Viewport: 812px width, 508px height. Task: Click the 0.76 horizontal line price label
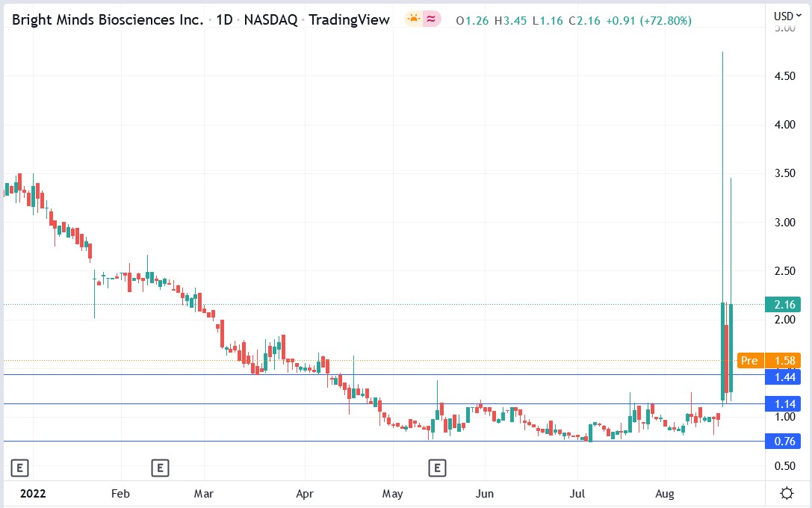coord(784,442)
